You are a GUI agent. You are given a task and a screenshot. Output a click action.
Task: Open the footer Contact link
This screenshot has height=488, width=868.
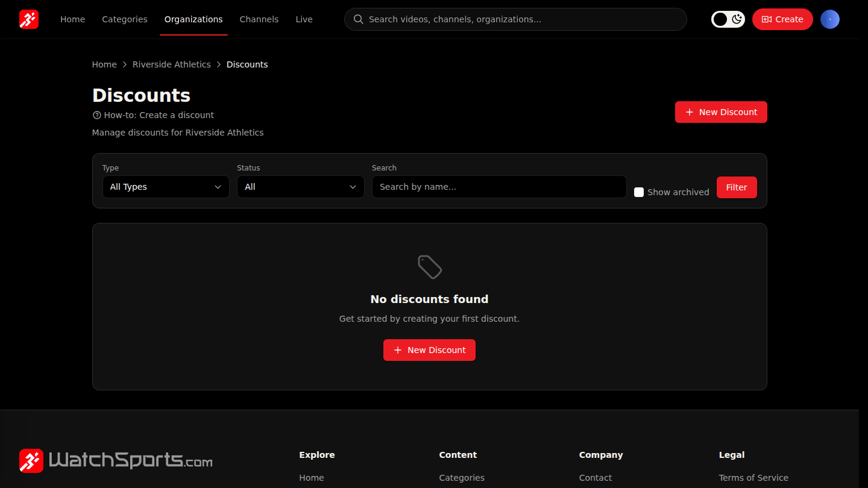pyautogui.click(x=596, y=478)
